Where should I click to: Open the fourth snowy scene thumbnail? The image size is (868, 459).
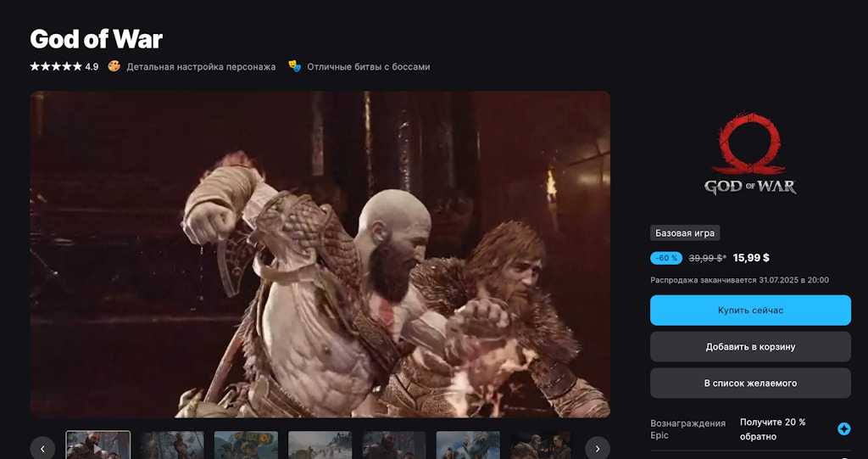(x=320, y=445)
